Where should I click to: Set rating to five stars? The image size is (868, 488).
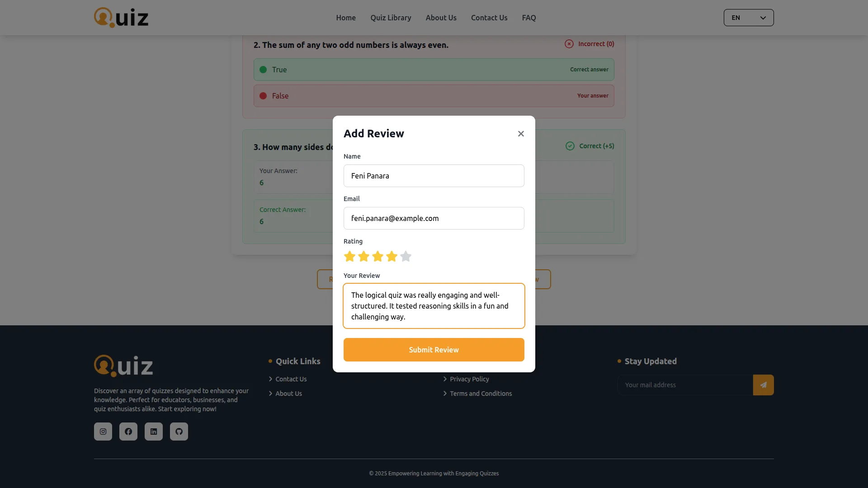(406, 256)
